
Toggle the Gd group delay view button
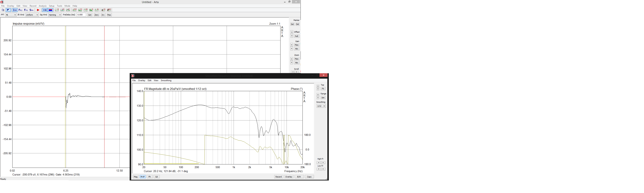click(x=157, y=177)
